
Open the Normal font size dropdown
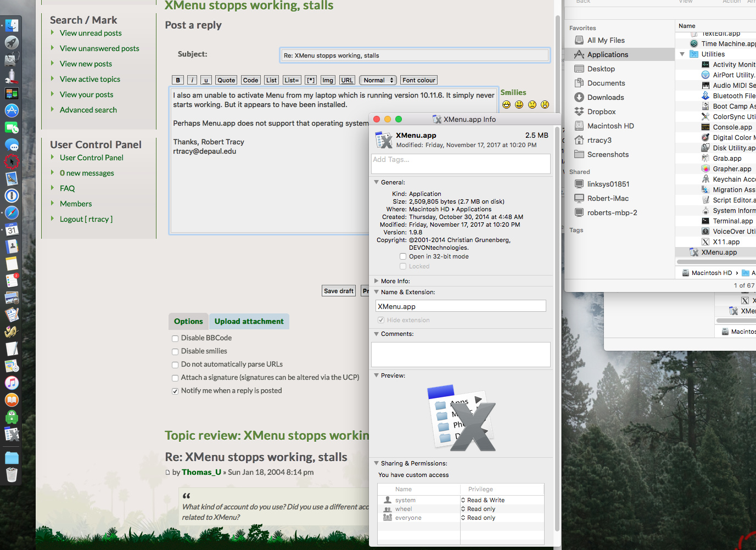[x=377, y=80]
